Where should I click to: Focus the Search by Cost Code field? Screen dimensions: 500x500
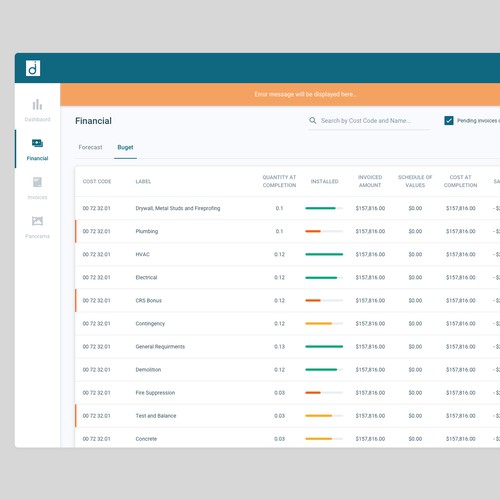[368, 121]
